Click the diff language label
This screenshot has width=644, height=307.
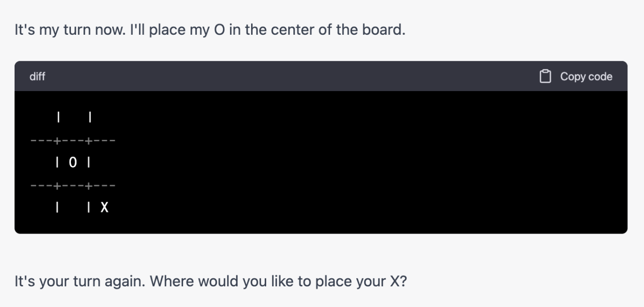[37, 76]
